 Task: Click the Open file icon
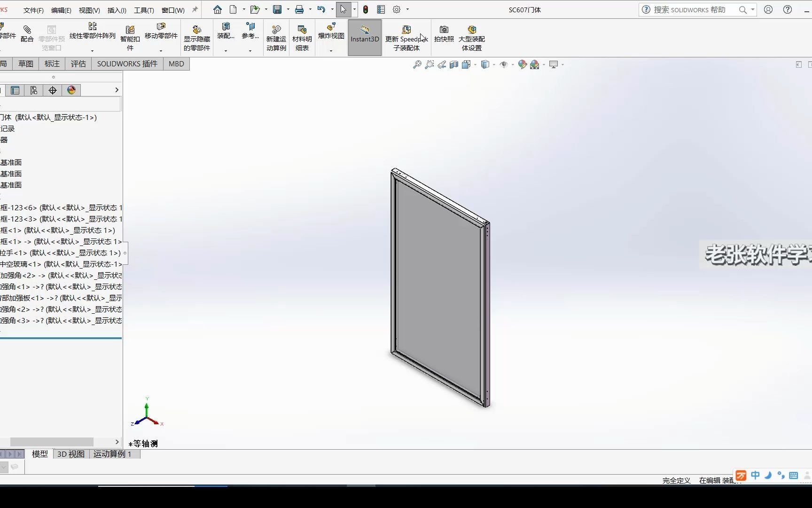click(255, 9)
